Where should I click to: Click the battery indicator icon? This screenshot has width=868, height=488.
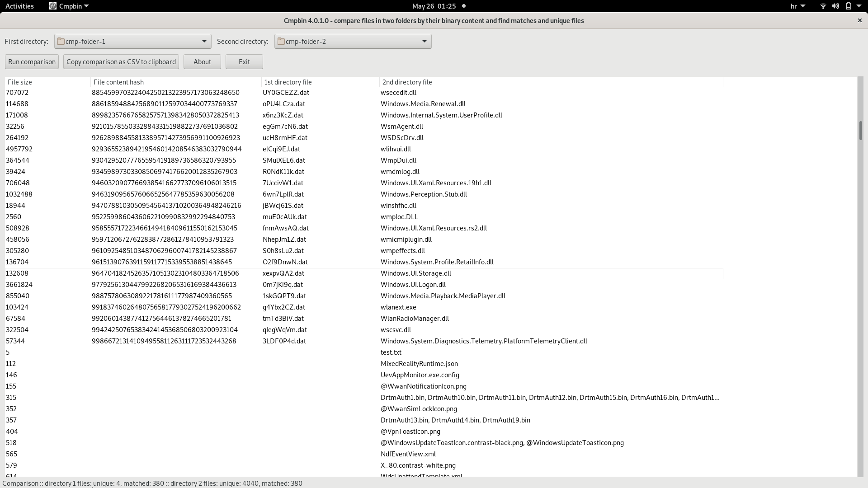(848, 6)
